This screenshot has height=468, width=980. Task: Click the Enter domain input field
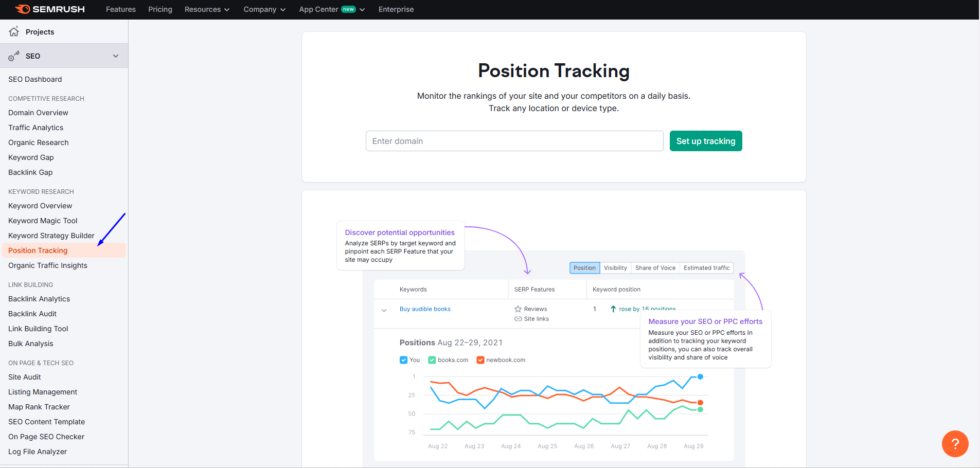pos(514,141)
